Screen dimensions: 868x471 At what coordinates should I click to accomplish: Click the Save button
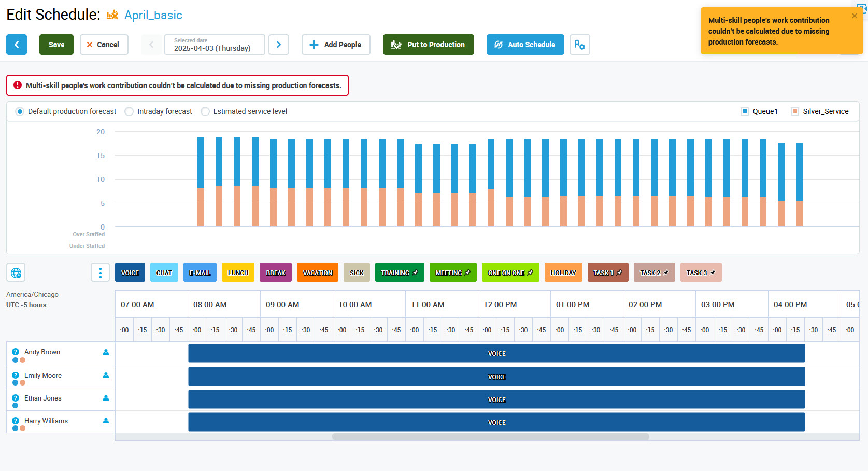pyautogui.click(x=56, y=45)
